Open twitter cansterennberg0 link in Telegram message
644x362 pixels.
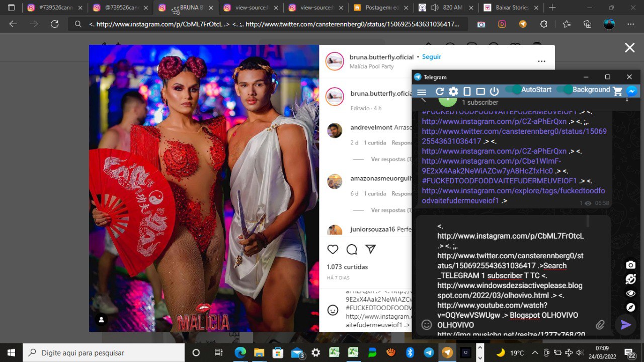point(514,136)
